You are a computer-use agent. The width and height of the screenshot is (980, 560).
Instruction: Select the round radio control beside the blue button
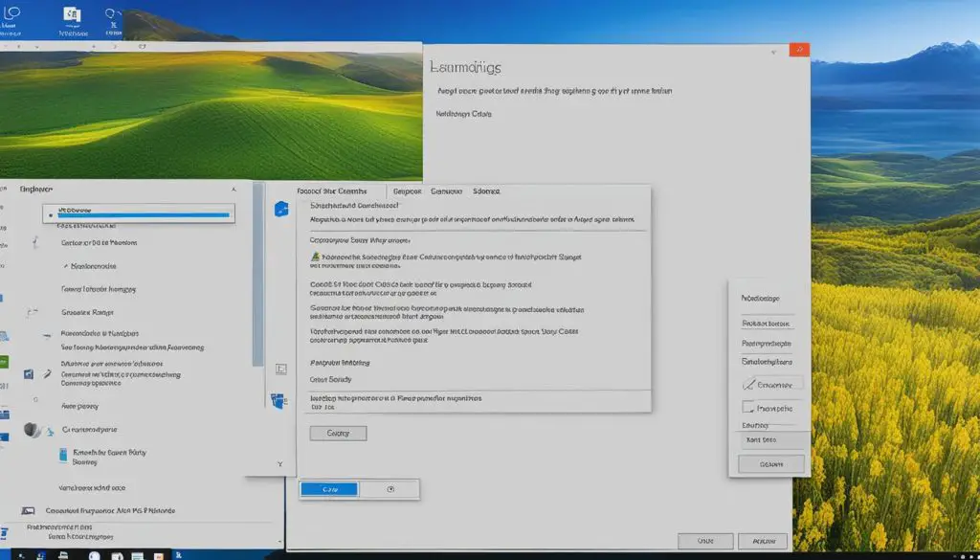click(x=390, y=489)
